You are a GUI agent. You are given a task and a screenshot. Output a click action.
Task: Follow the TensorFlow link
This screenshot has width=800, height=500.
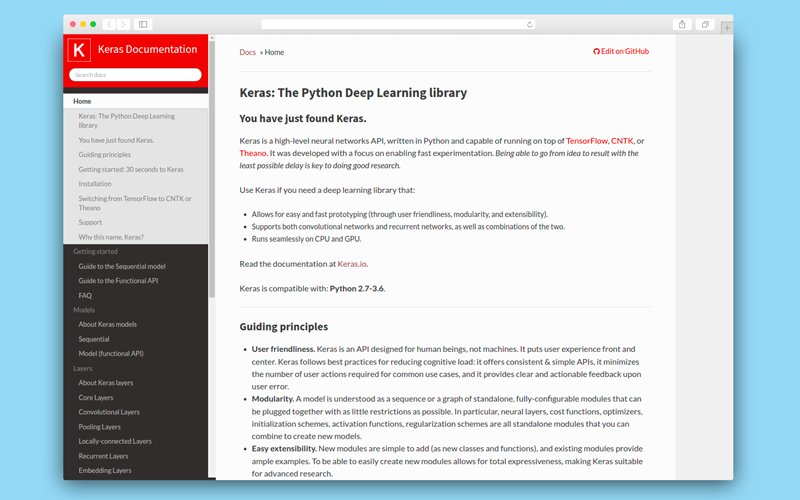tap(587, 141)
